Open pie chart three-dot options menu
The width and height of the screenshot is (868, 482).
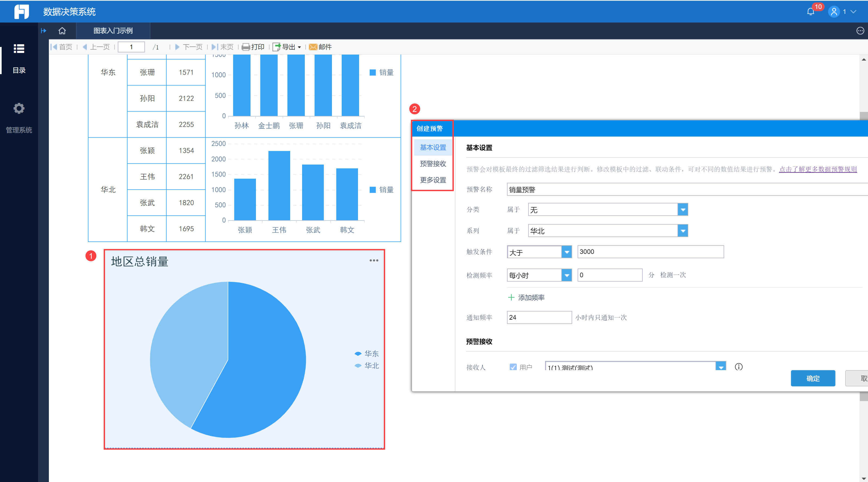click(374, 260)
